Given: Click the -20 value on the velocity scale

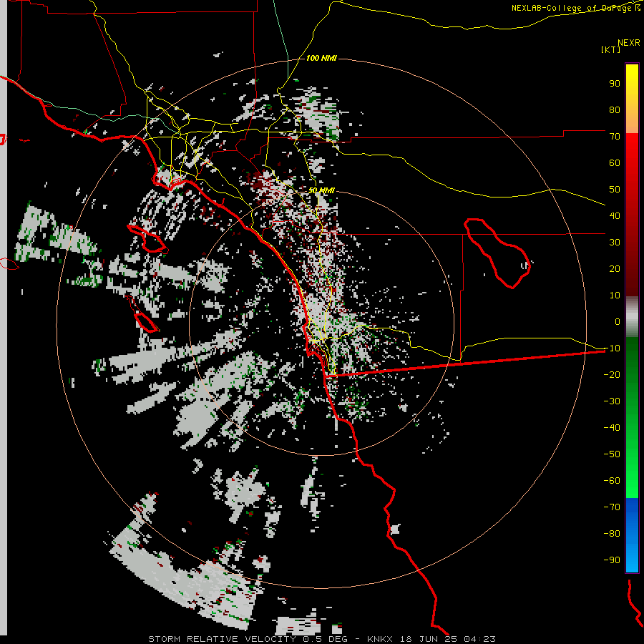Looking at the screenshot, I should [x=612, y=375].
